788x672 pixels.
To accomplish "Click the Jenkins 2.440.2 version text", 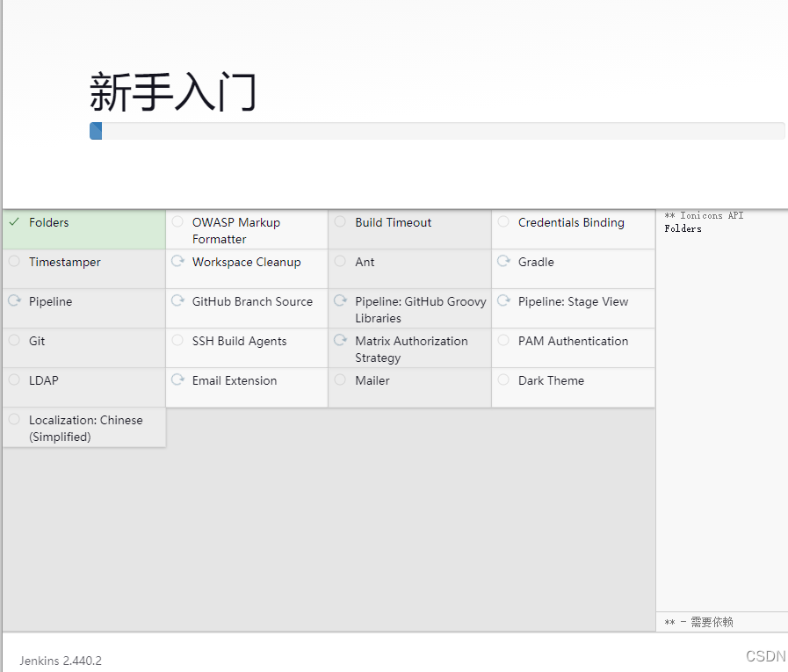I will point(61,661).
